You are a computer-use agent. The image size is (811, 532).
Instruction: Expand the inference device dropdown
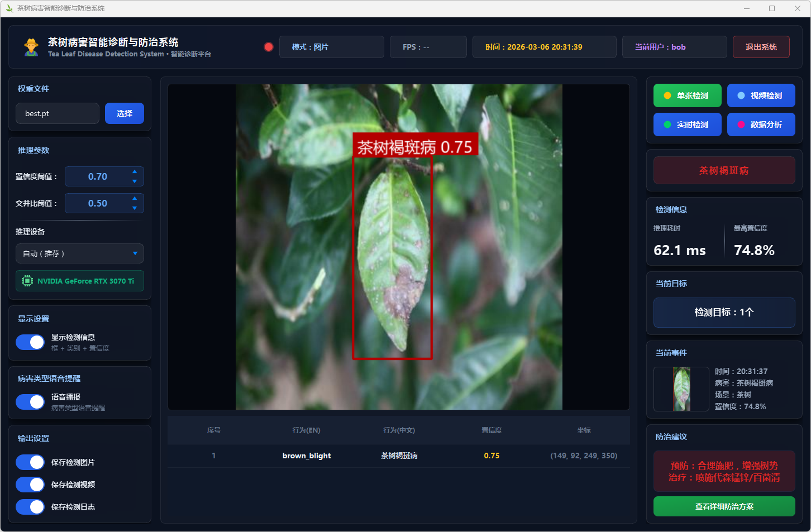(x=80, y=253)
